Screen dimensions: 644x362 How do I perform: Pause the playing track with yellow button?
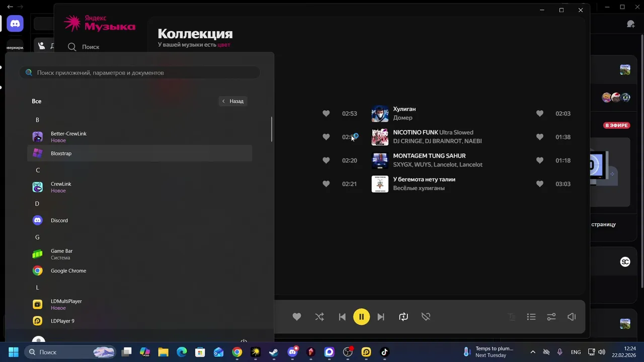tap(361, 317)
